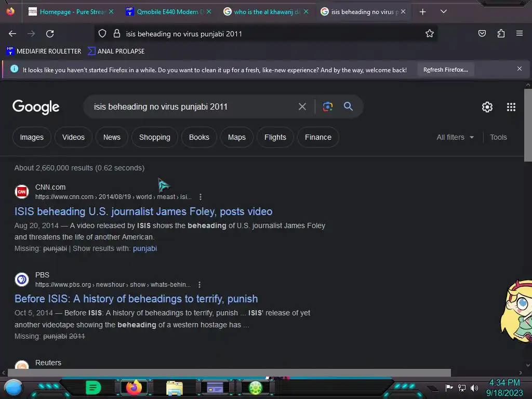Screen dimensions: 532x399
Task: Filter results by Books
Action: pos(199,137)
